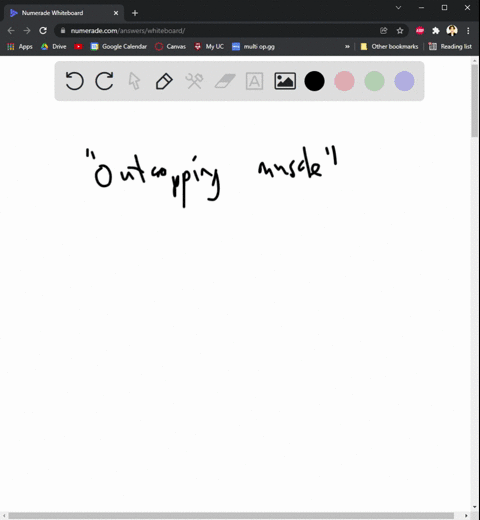This screenshot has height=520, width=480.
Task: Go forward in browser history
Action: (x=27, y=31)
